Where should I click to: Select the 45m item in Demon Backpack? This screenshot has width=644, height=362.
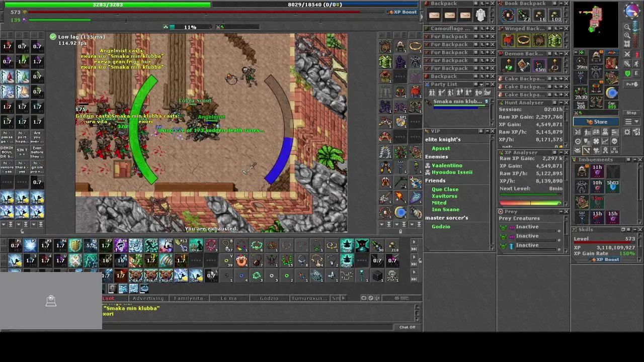[x=539, y=65]
